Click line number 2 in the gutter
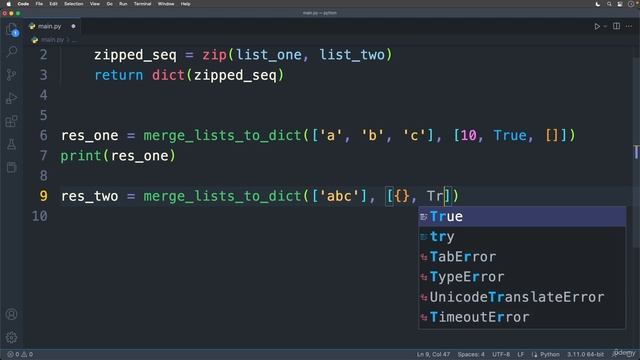The image size is (640, 360). pyautogui.click(x=44, y=55)
